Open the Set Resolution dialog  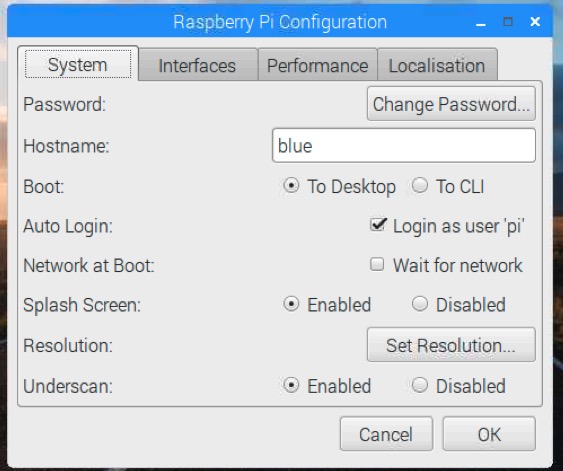pos(451,345)
